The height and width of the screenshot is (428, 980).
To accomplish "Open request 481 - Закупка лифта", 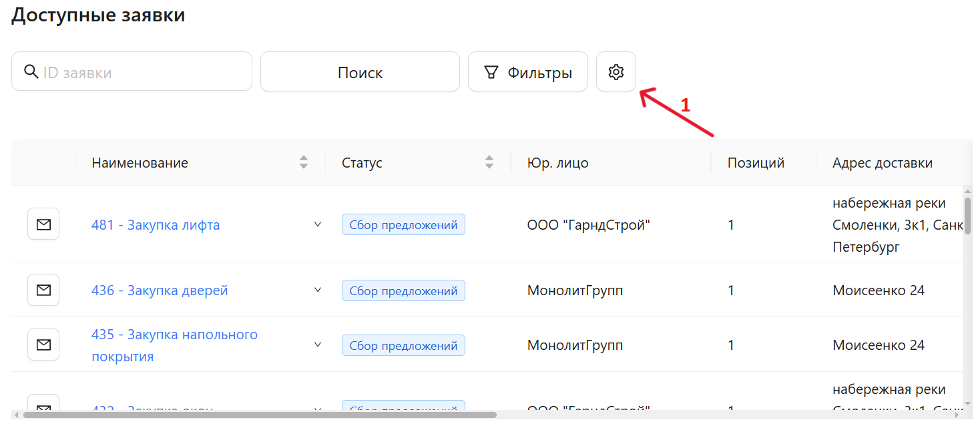I will (x=156, y=225).
